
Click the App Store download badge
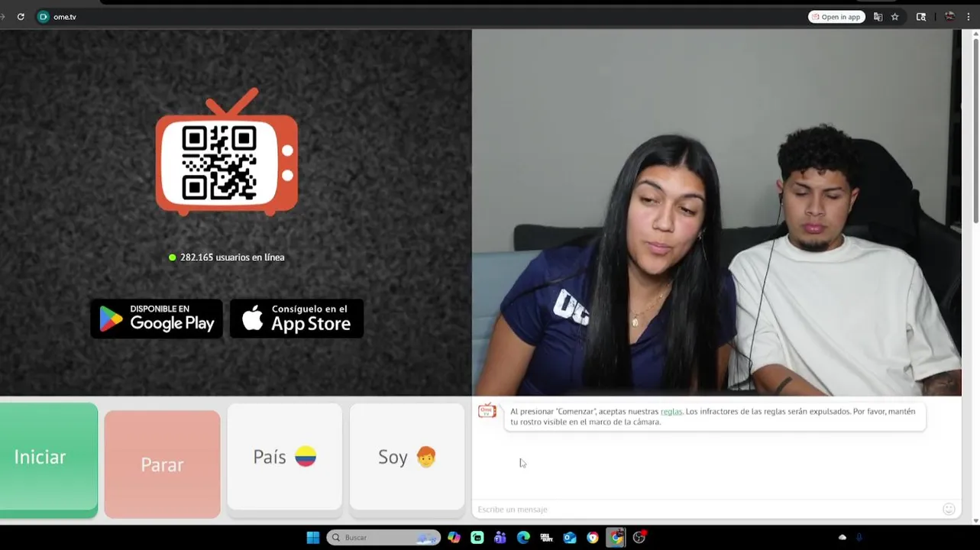(x=296, y=319)
